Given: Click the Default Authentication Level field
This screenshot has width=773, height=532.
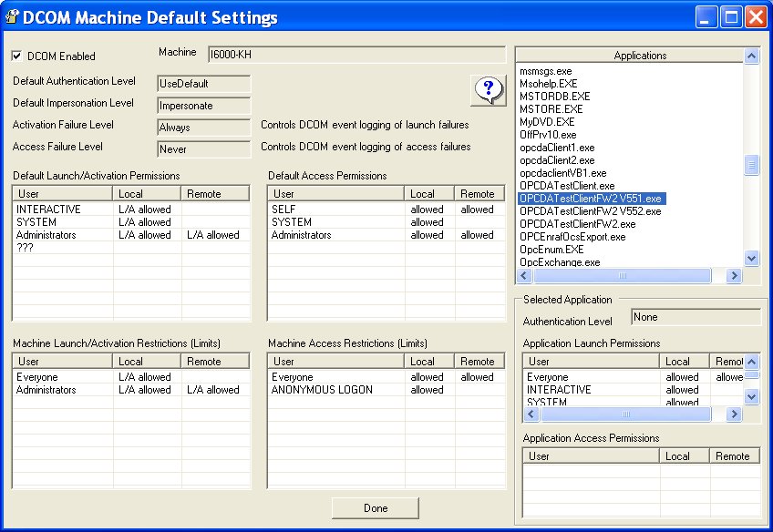Looking at the screenshot, I should (x=203, y=84).
